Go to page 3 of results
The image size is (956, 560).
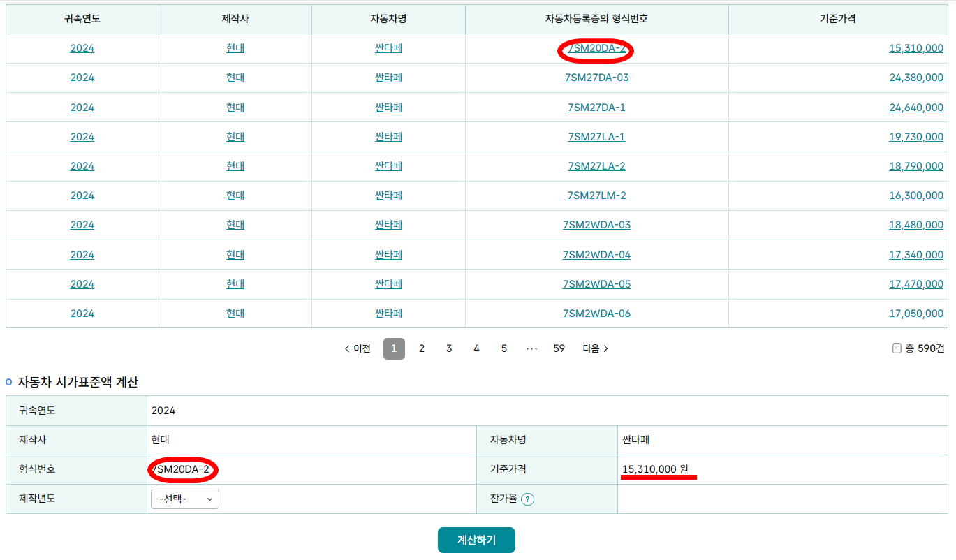[x=449, y=348]
